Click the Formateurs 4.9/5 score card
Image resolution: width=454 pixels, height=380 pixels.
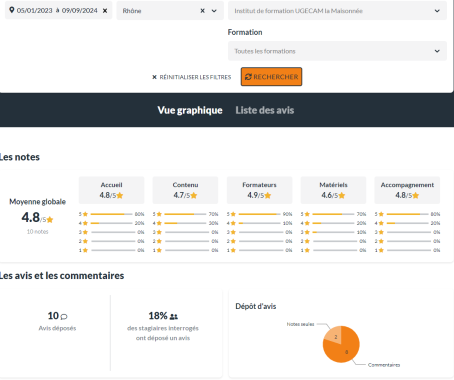tap(259, 190)
